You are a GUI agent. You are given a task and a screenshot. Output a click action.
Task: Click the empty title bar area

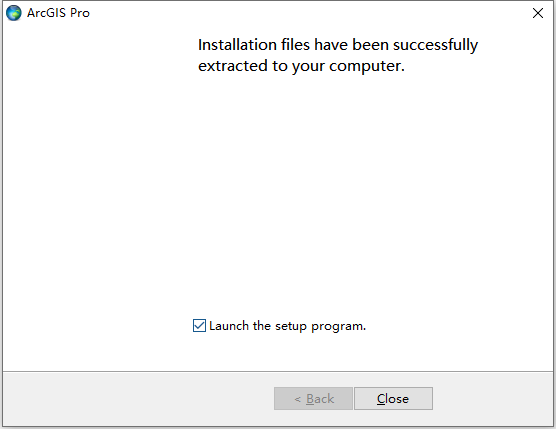tap(308, 13)
